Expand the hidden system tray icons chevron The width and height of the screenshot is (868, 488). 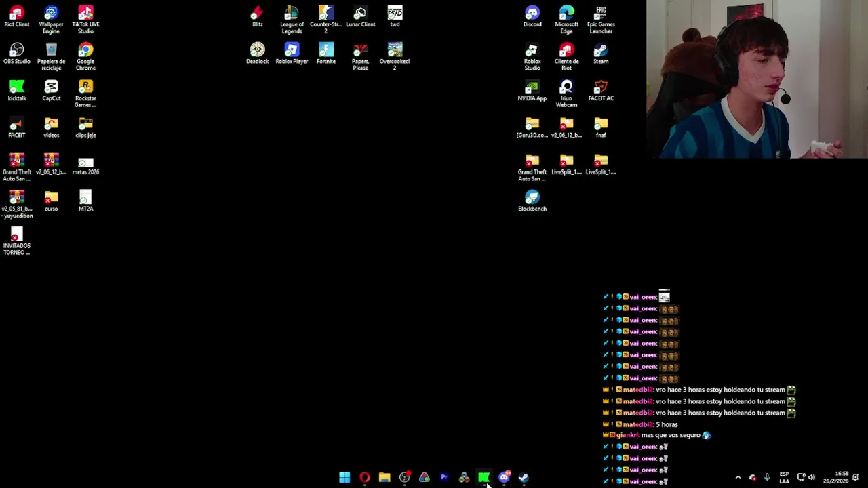[x=738, y=477]
